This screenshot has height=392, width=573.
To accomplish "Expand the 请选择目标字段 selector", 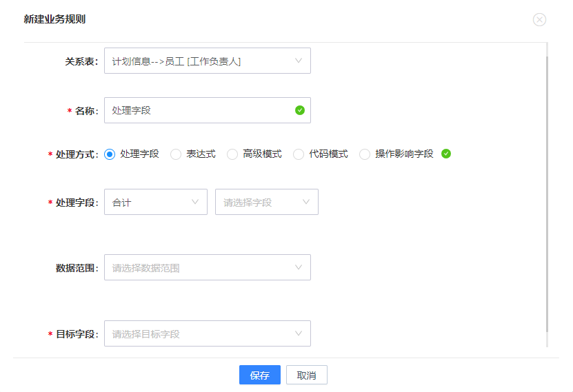I will click(208, 333).
